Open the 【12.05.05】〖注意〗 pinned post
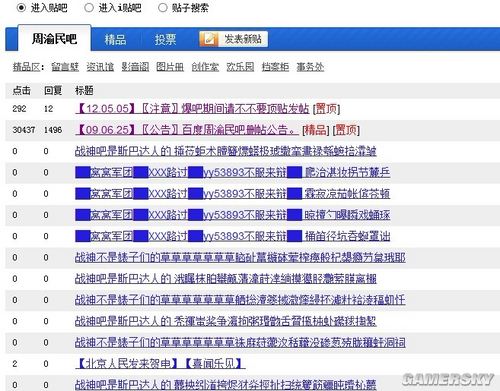This screenshot has width=500, height=391. (192, 109)
